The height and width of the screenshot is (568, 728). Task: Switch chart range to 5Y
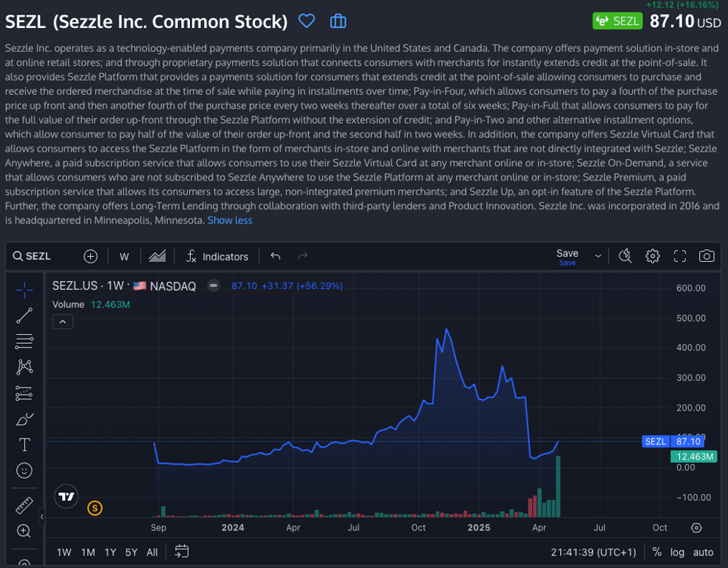tap(132, 552)
